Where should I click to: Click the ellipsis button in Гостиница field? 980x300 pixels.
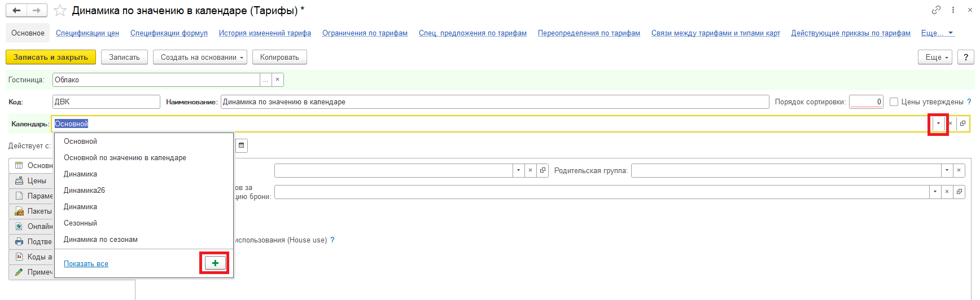pyautogui.click(x=265, y=80)
